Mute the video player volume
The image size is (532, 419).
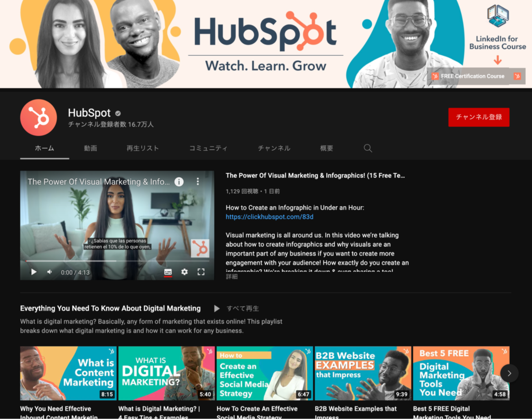click(49, 272)
